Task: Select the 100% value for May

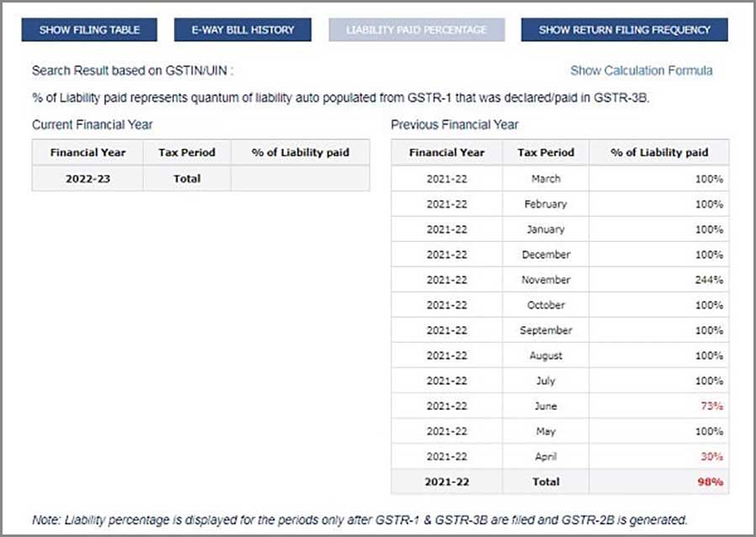Action: point(709,431)
